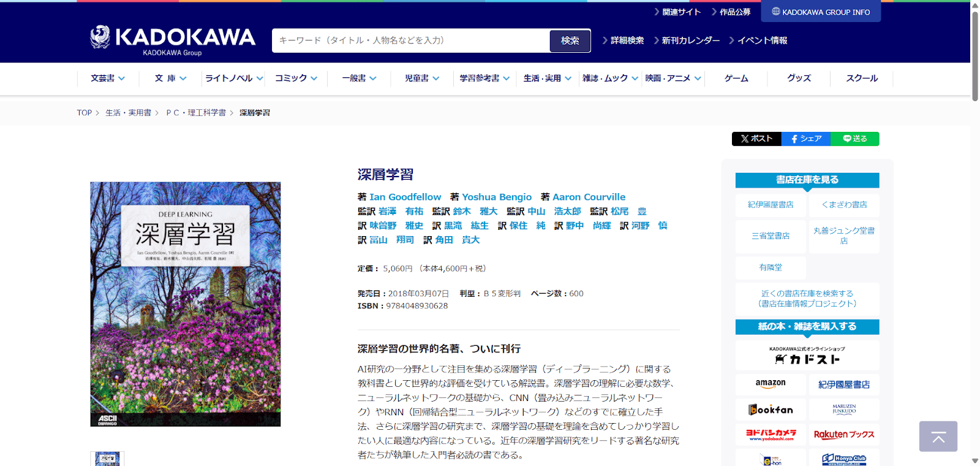View translator 岩澤 有祐

401,211
